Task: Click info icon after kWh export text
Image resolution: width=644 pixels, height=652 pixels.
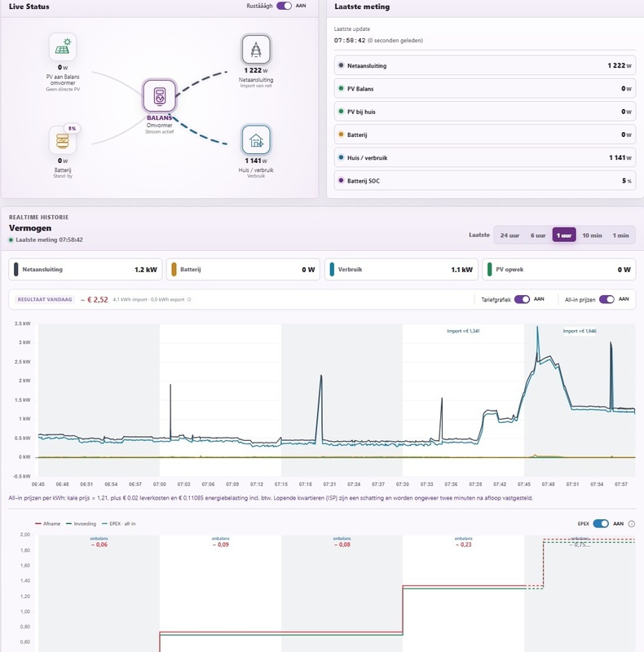Action: [x=189, y=299]
